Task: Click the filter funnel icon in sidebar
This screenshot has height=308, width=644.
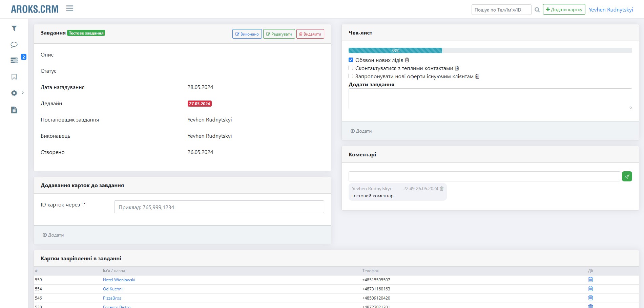Action: 14,28
